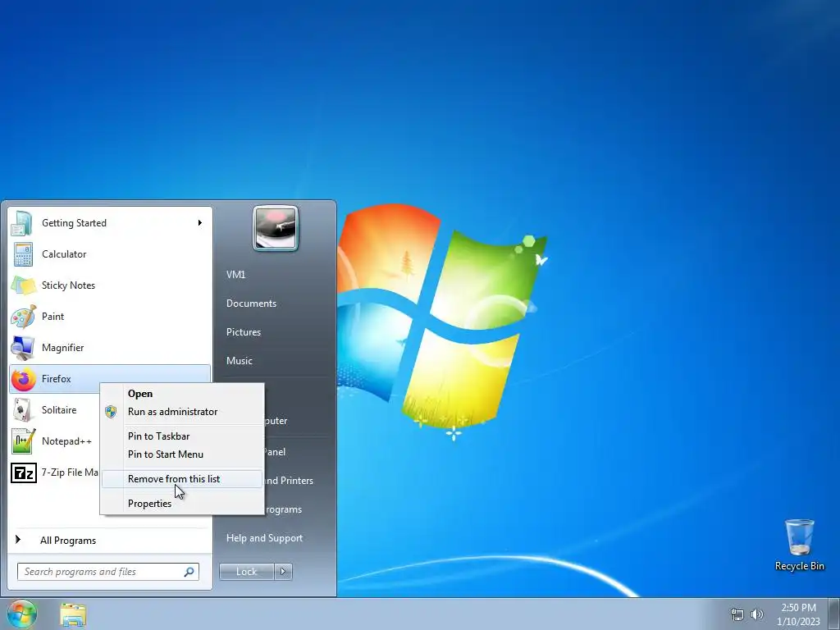The height and width of the screenshot is (630, 840).
Task: Click the Solitaire label
Action: coord(59,410)
